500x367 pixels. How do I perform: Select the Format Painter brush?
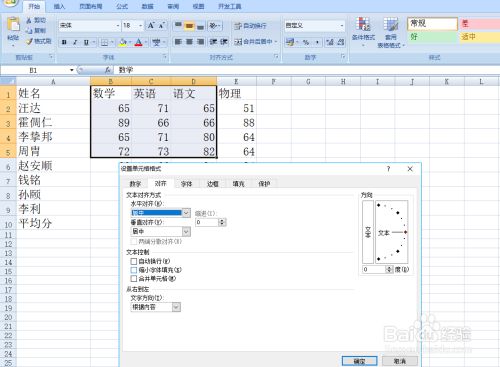(x=29, y=41)
